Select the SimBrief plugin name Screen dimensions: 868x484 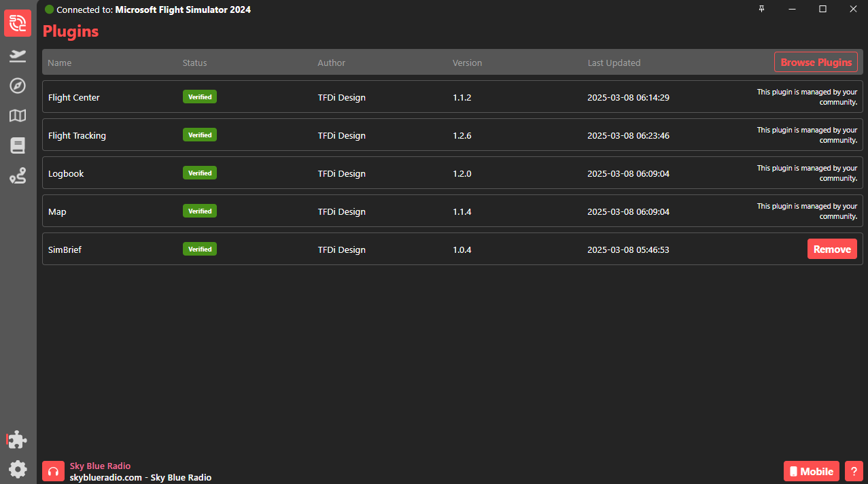[x=65, y=249]
